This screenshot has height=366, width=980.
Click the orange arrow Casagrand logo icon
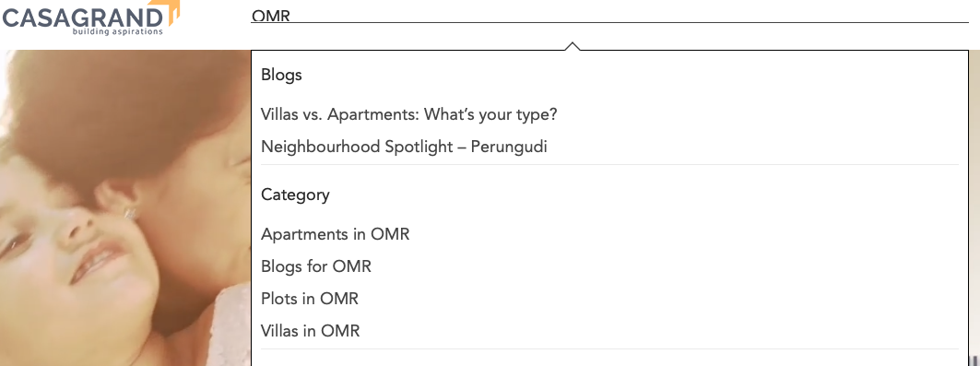[171, 11]
